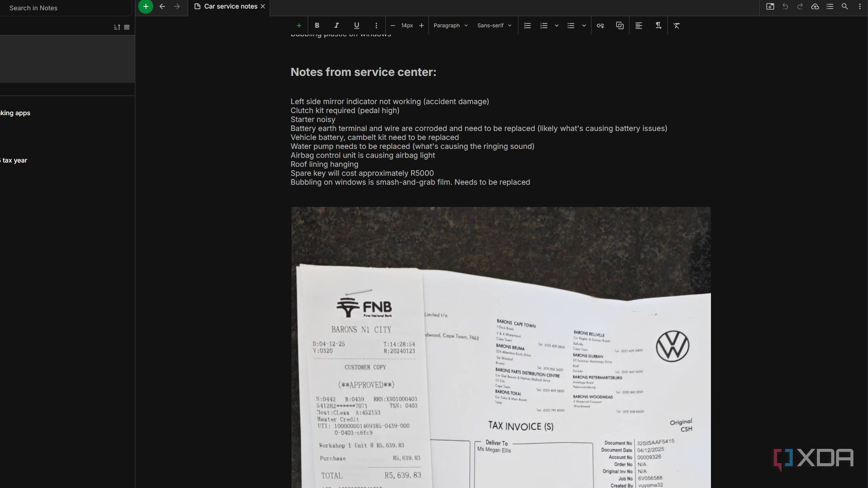Change text direction with pilcrow icon

pos(658,26)
